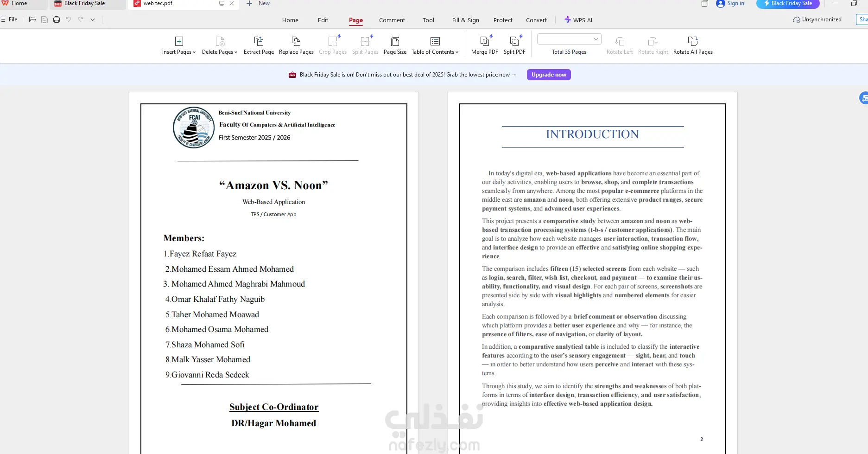
Task: Open the WPS AI assistant
Action: click(578, 20)
